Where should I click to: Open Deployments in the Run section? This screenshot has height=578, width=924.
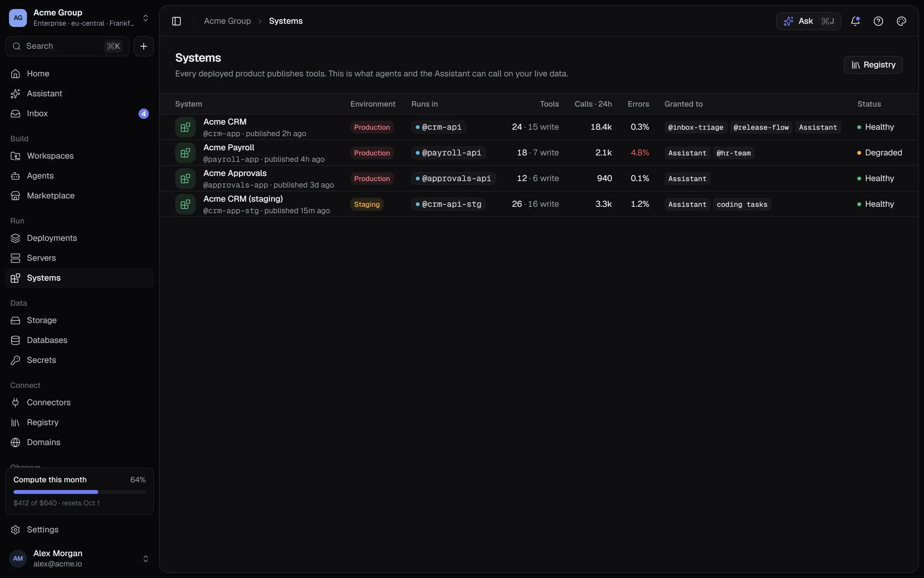(80, 238)
